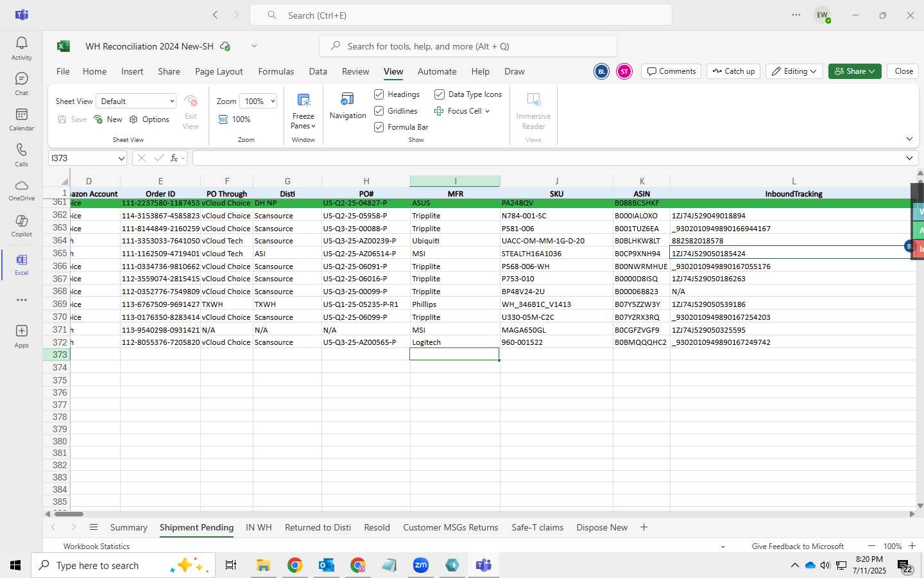Screen dimensions: 924x578
Task: Click in Teams search box
Action: pyautogui.click(x=461, y=15)
